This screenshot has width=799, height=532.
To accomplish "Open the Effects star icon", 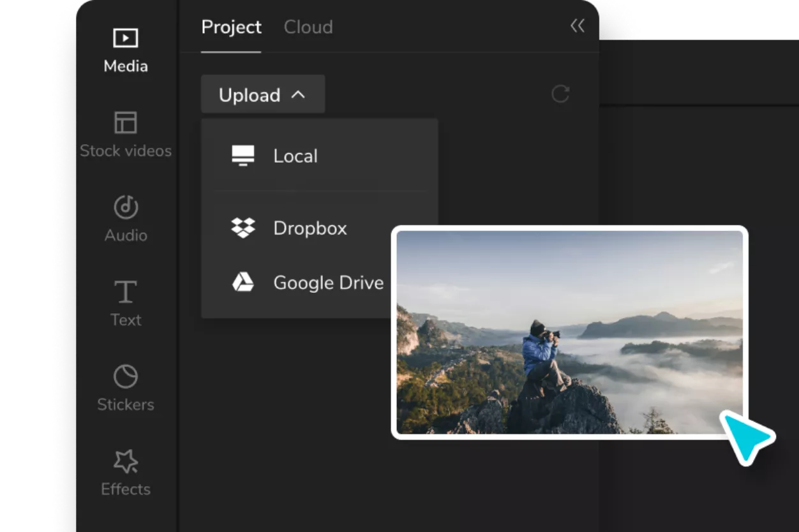I will (x=126, y=461).
